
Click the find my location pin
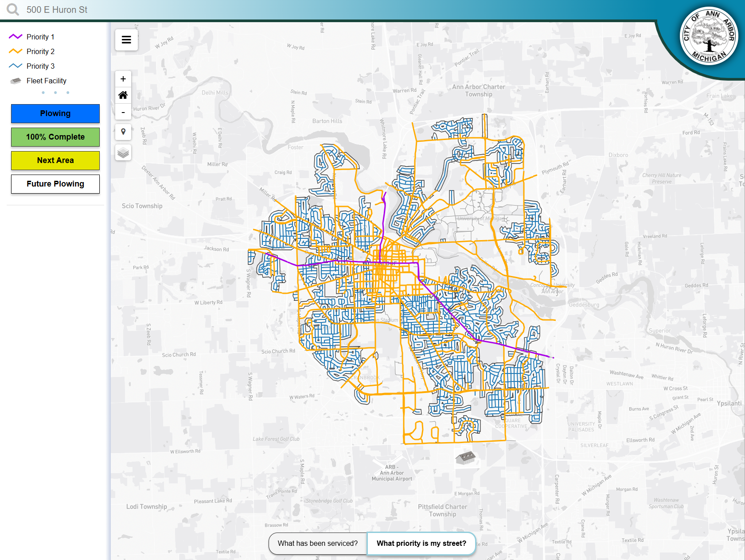(x=123, y=132)
